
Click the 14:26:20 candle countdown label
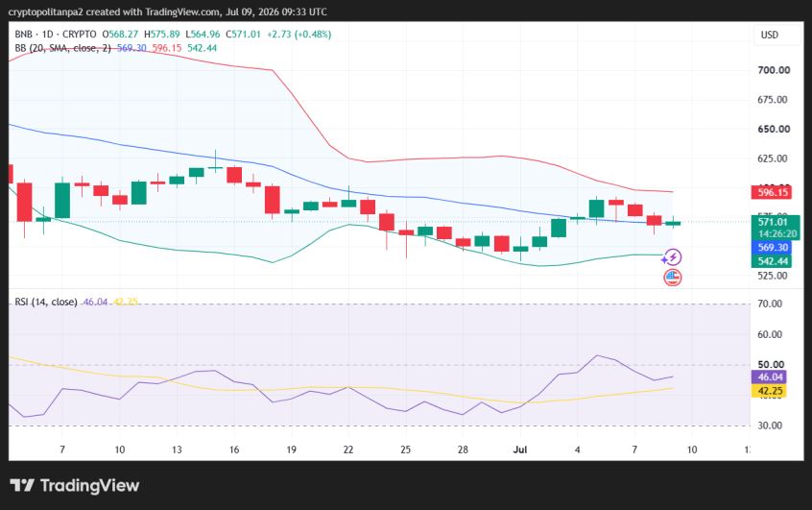coord(777,233)
